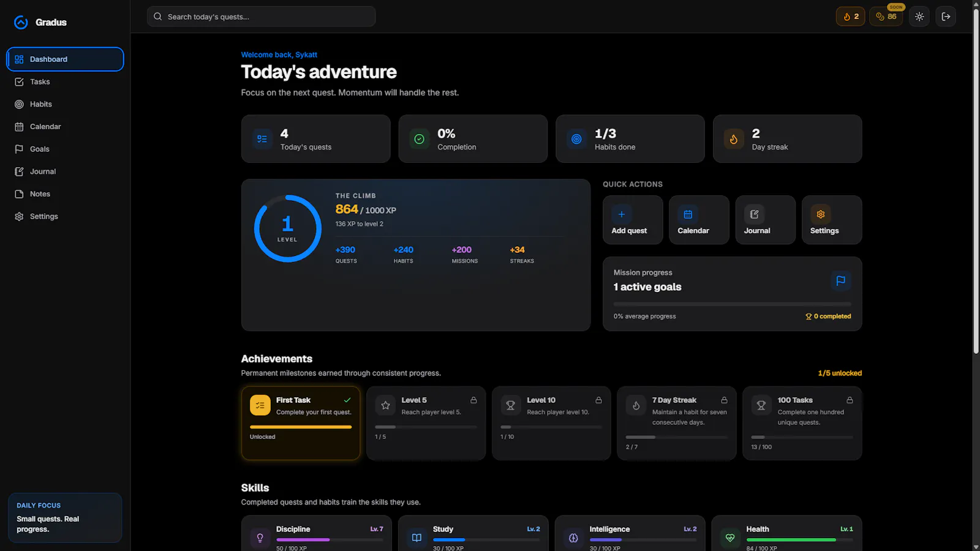
Task: Toggle the light/dark theme sun icon
Action: click(919, 17)
